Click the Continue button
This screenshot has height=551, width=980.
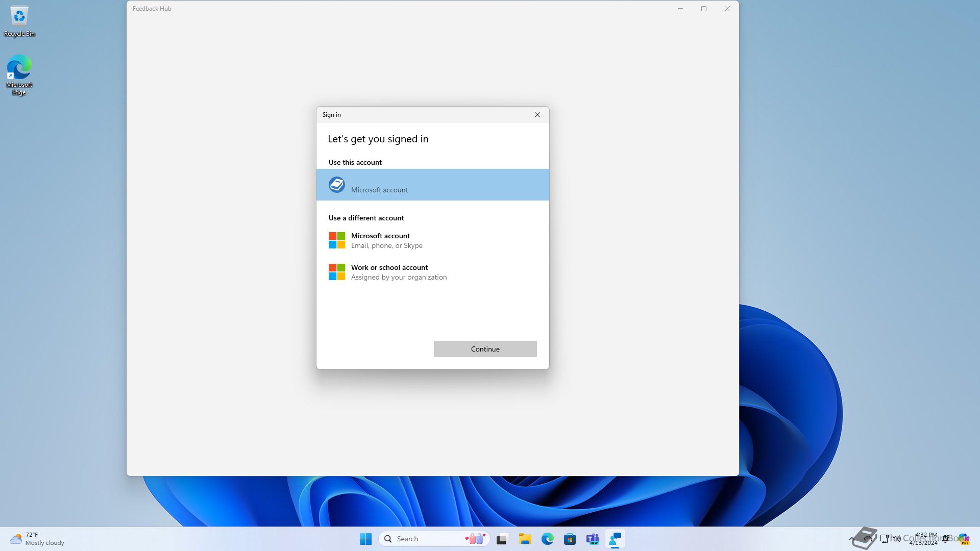point(485,349)
